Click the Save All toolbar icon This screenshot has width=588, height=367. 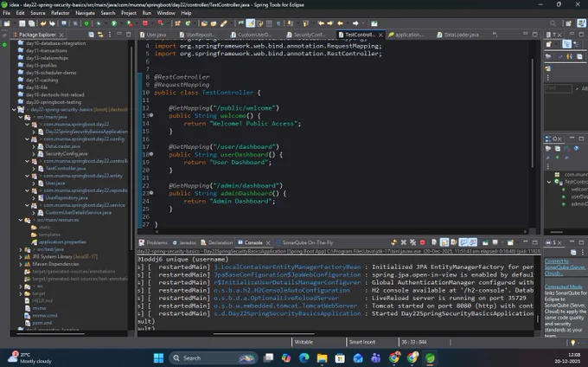[x=31, y=23]
